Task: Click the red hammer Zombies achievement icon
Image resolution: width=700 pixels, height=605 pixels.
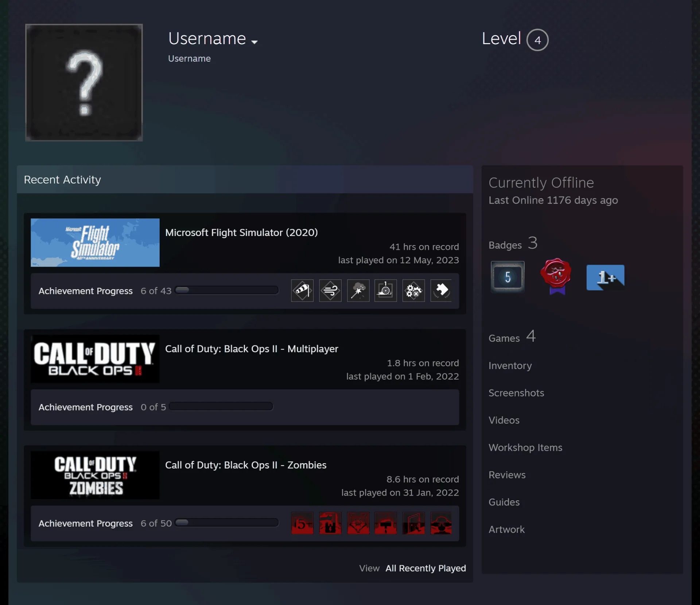Action: (386, 523)
